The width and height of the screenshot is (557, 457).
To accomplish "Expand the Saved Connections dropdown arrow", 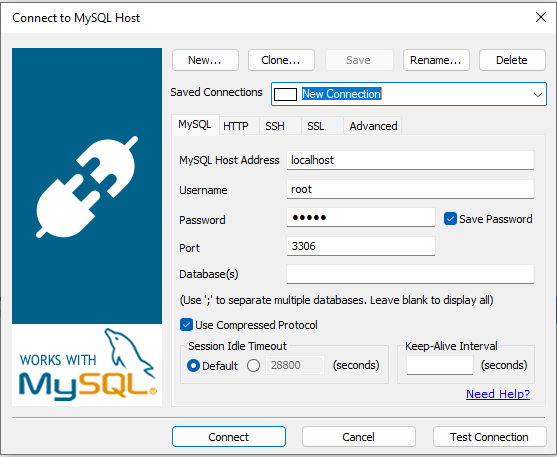I will coord(537,95).
